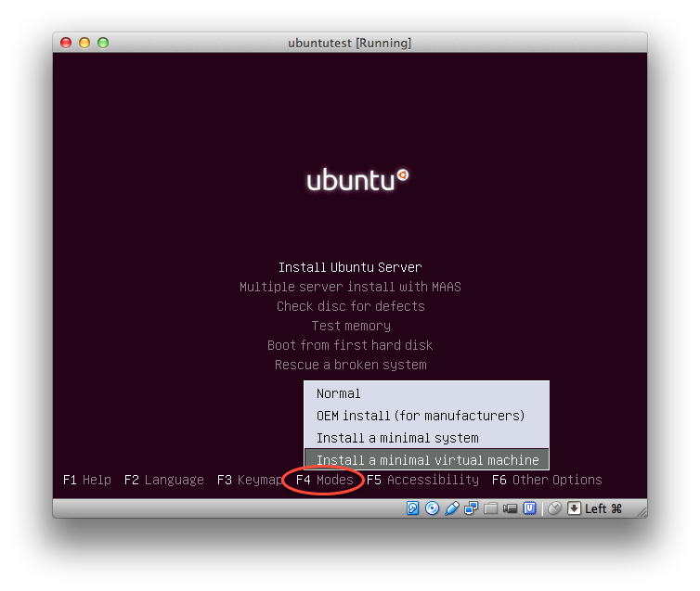
Task: Open the F2 Language option
Action: [163, 480]
